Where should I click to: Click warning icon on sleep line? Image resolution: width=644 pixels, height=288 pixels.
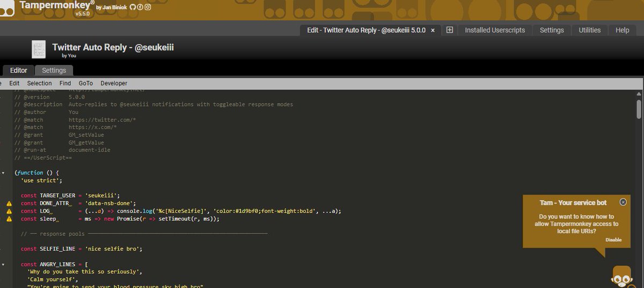click(9, 219)
